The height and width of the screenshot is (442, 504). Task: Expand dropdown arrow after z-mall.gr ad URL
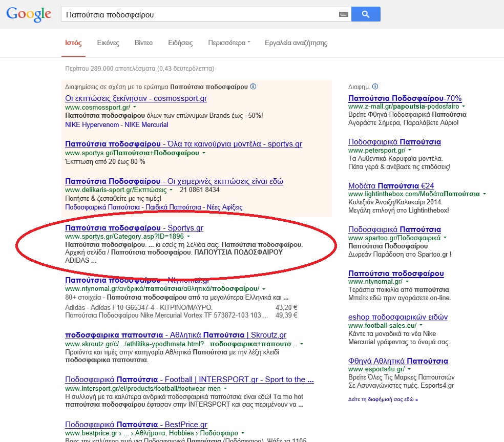point(464,107)
